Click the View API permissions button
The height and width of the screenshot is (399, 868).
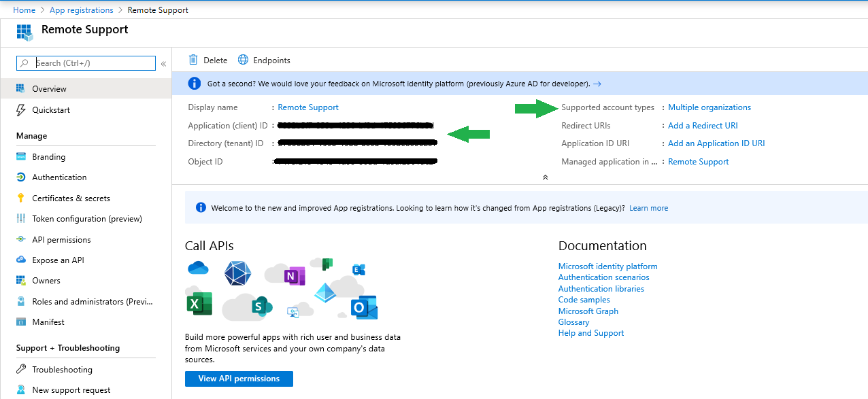[239, 379]
